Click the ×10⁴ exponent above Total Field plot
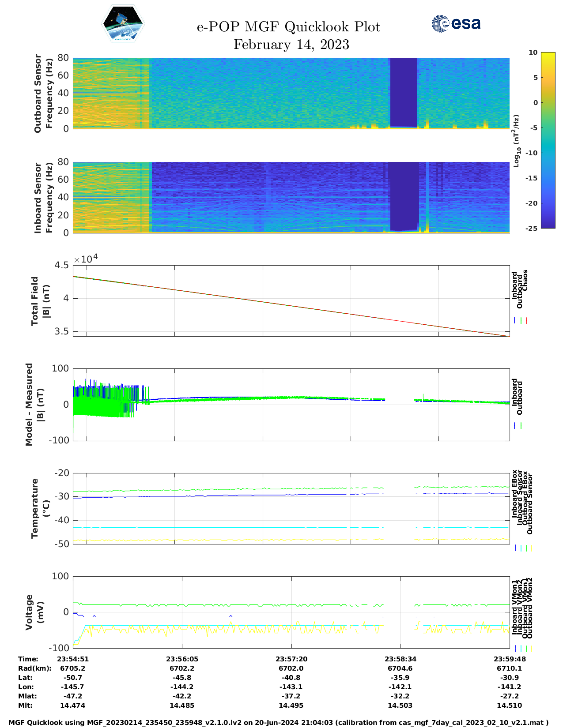The image size is (563, 728). point(86,259)
